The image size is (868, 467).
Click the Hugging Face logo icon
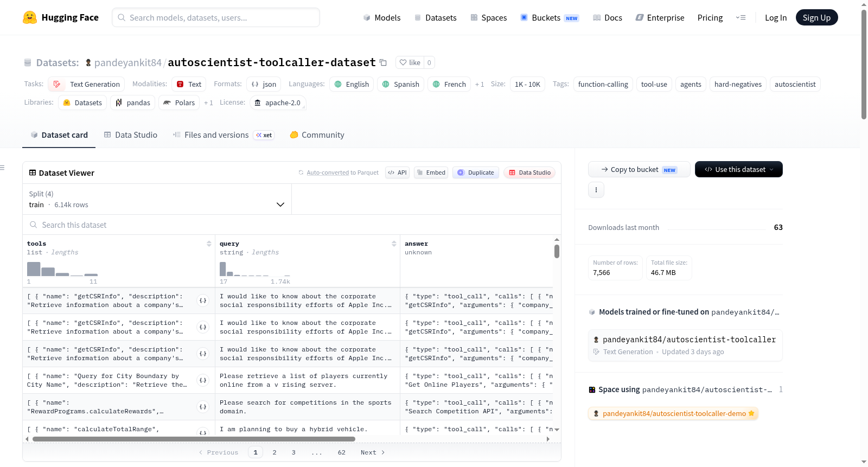(x=30, y=17)
